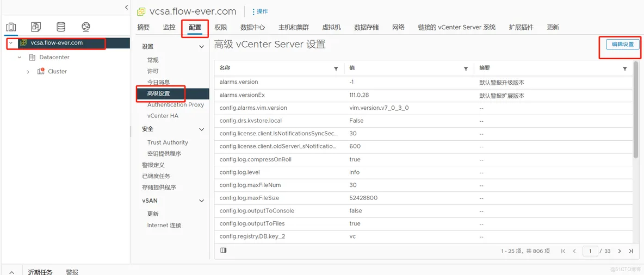The height and width of the screenshot is (275, 644).
Task: Go to first page of settings
Action: 563,251
